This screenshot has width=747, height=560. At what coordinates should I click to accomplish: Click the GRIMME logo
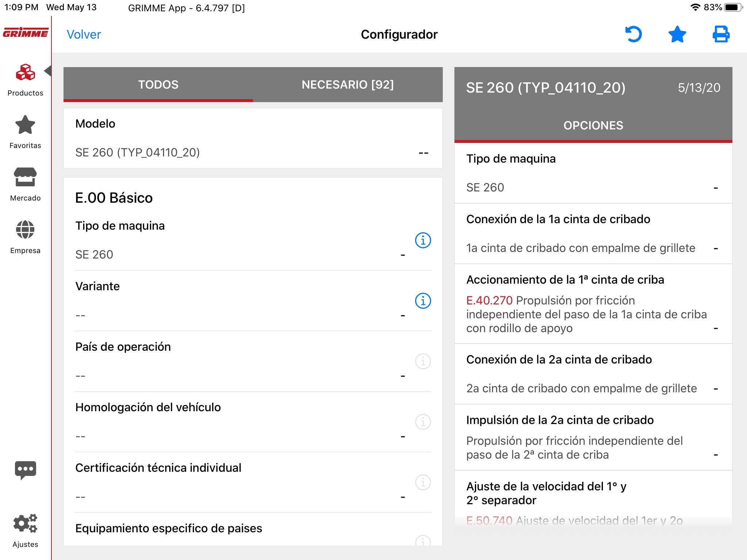26,33
